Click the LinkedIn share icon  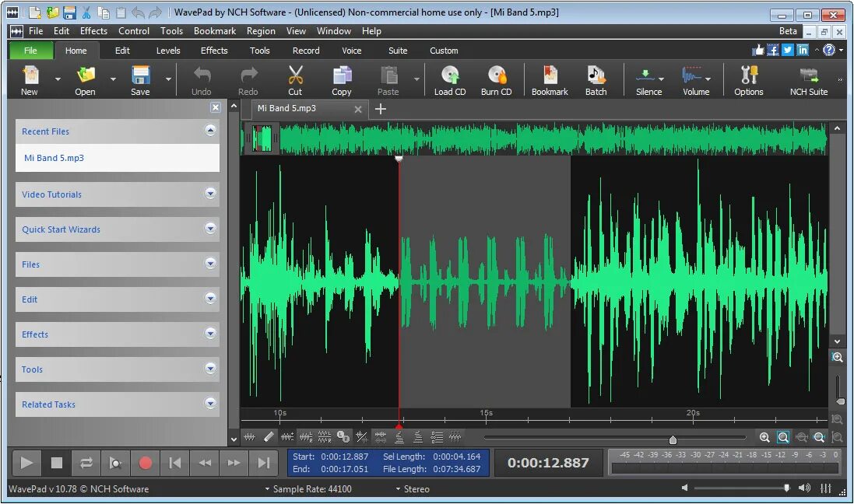click(803, 50)
